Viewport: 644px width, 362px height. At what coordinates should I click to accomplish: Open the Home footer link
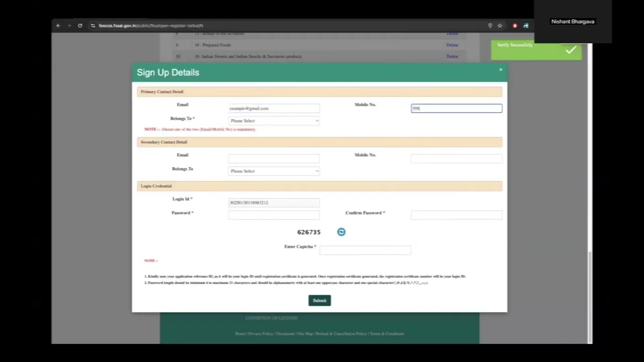click(x=240, y=334)
